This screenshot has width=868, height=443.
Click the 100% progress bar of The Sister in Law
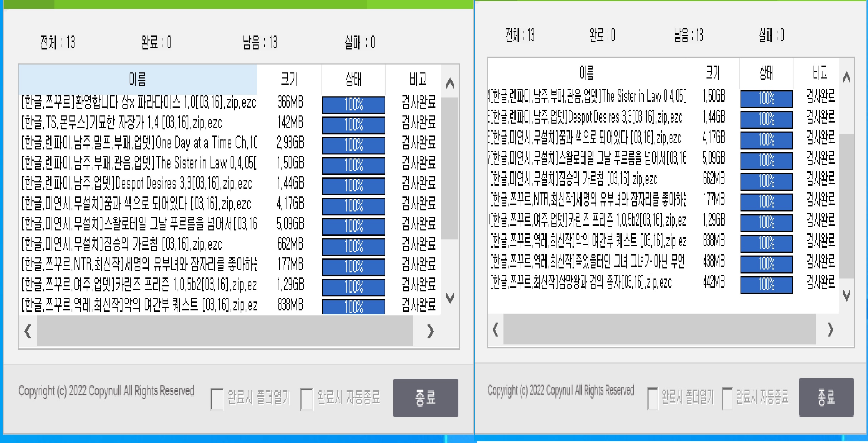point(353,166)
